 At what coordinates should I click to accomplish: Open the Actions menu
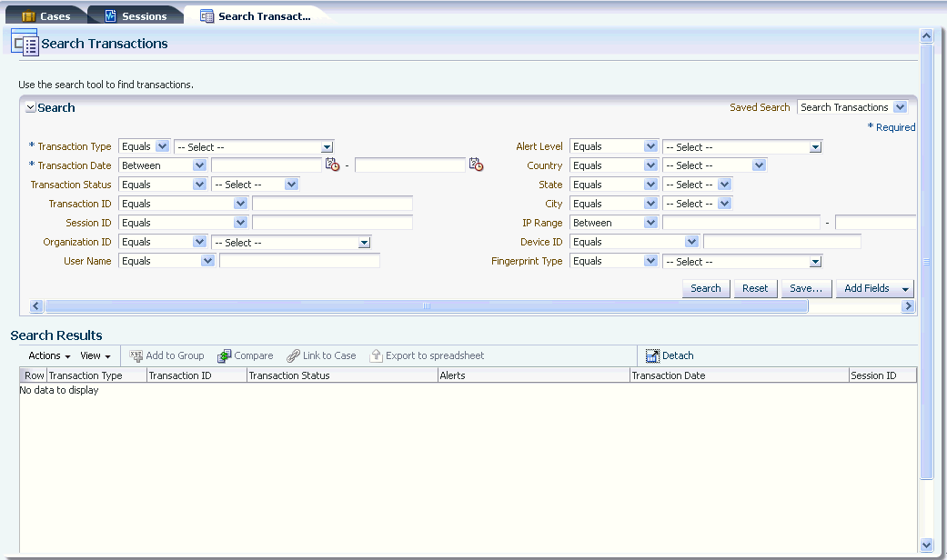pos(49,356)
